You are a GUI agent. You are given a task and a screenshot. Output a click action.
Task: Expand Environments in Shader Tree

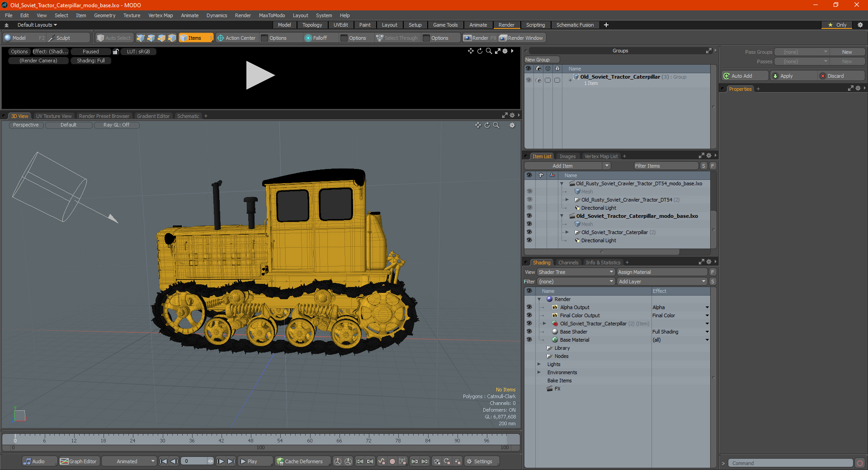(539, 372)
